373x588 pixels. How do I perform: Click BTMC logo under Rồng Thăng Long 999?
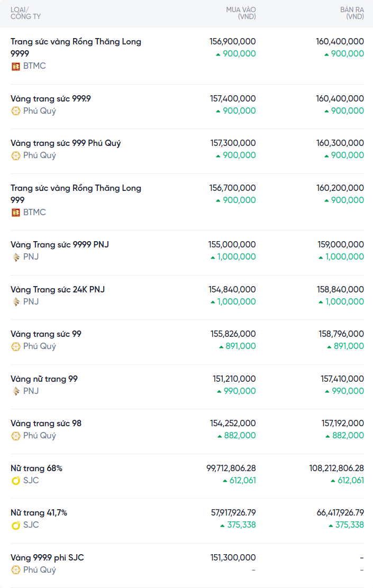[16, 213]
